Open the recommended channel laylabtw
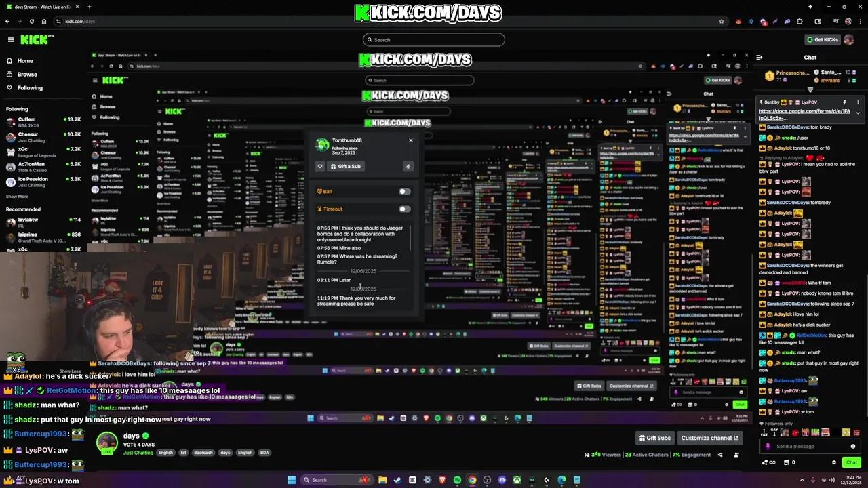Screen dimensions: 868x488 pos(43,222)
